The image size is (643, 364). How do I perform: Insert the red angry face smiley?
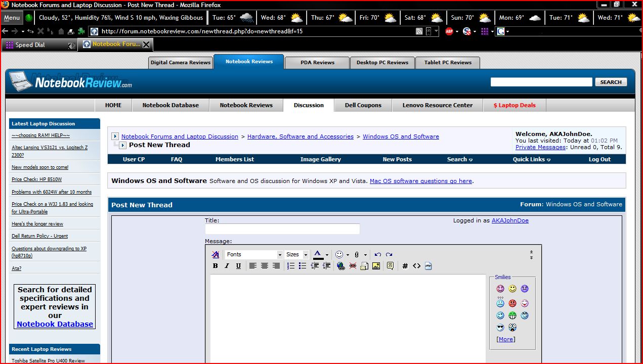(512, 303)
